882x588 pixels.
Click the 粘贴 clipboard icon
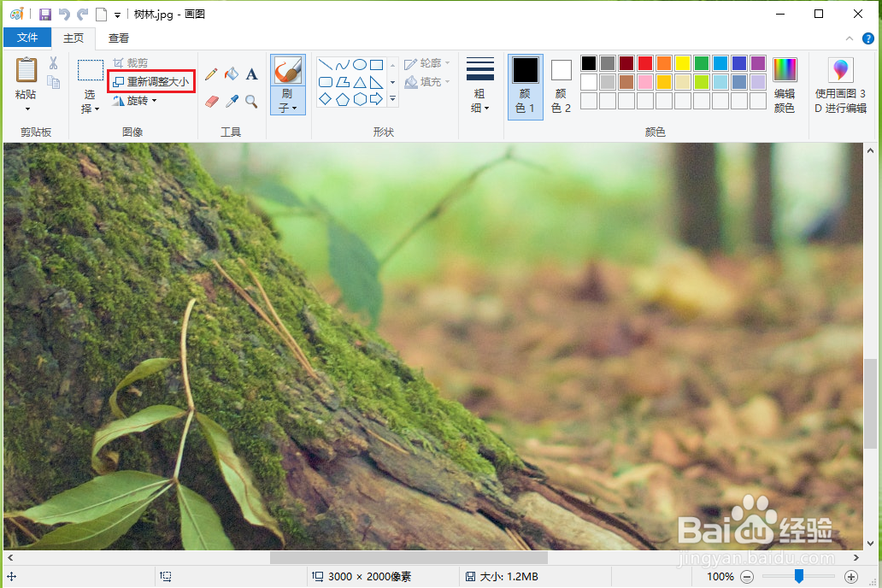(26, 71)
